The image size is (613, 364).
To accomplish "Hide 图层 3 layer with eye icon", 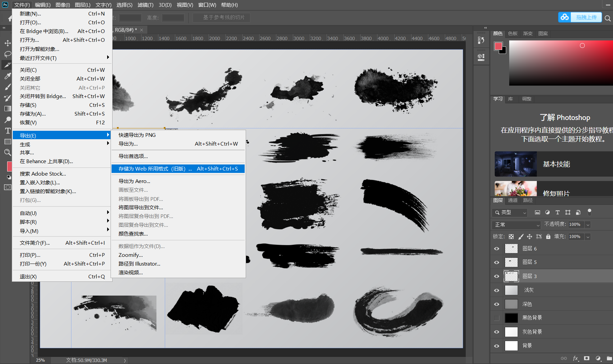I will (x=496, y=276).
